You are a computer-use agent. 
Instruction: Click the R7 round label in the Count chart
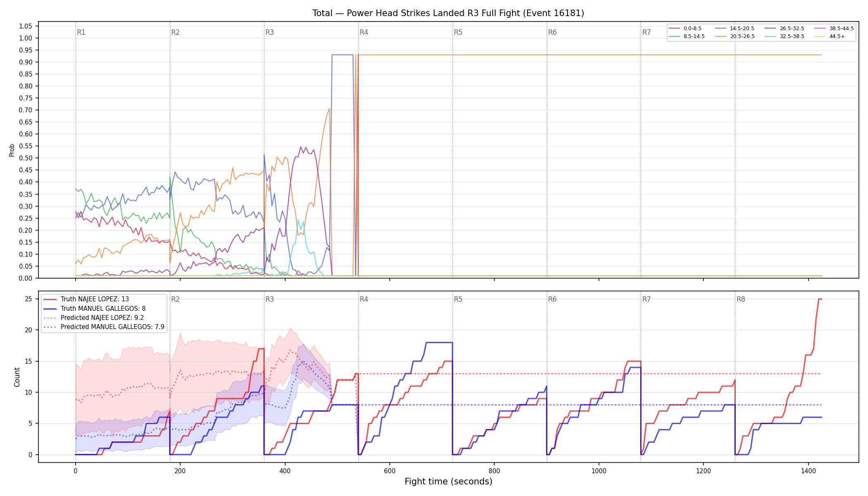point(646,299)
